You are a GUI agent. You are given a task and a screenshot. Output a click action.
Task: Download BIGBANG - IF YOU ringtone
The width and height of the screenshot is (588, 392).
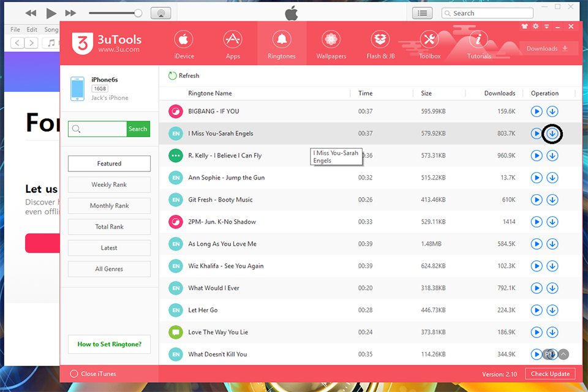tap(552, 111)
